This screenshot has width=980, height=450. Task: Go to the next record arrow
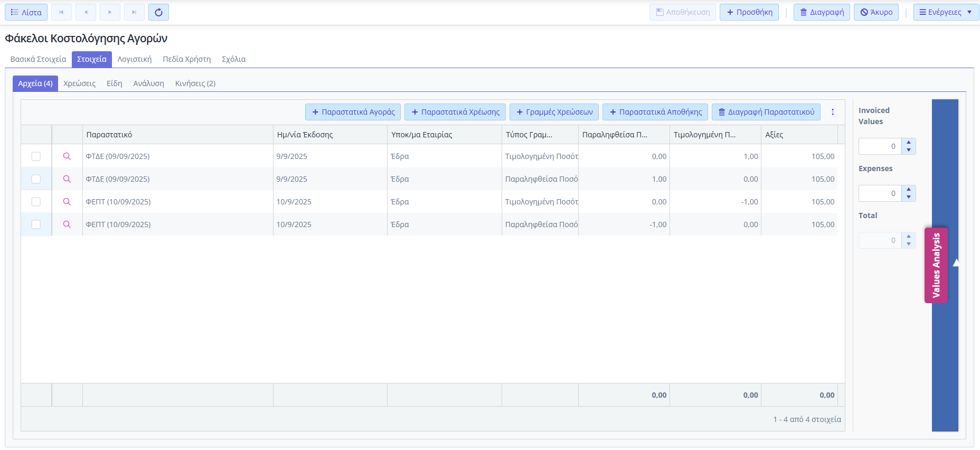[110, 12]
